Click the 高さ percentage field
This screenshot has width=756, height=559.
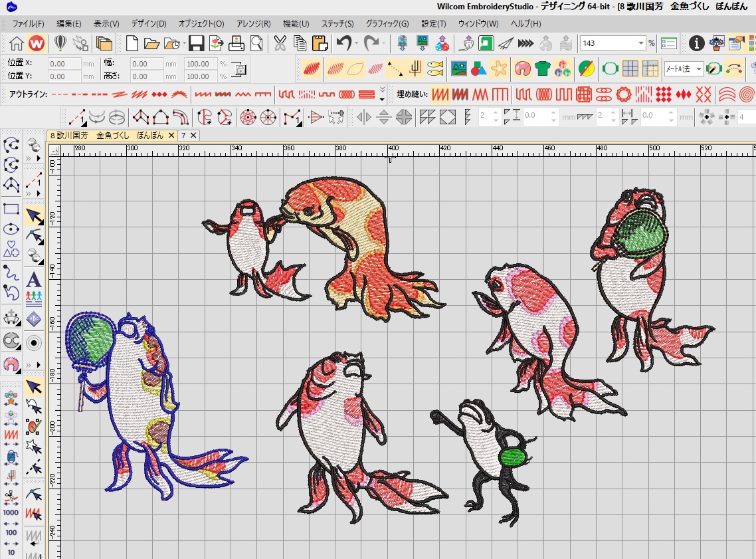(201, 76)
